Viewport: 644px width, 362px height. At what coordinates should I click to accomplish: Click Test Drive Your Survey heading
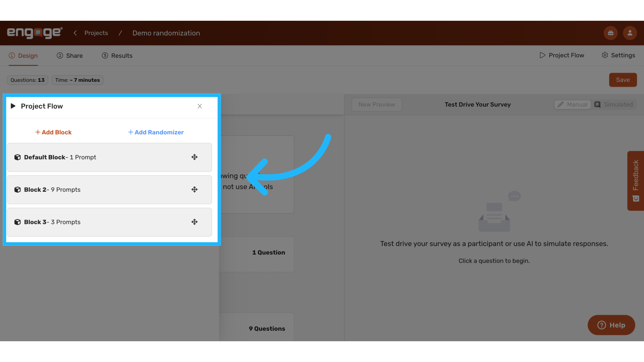478,105
